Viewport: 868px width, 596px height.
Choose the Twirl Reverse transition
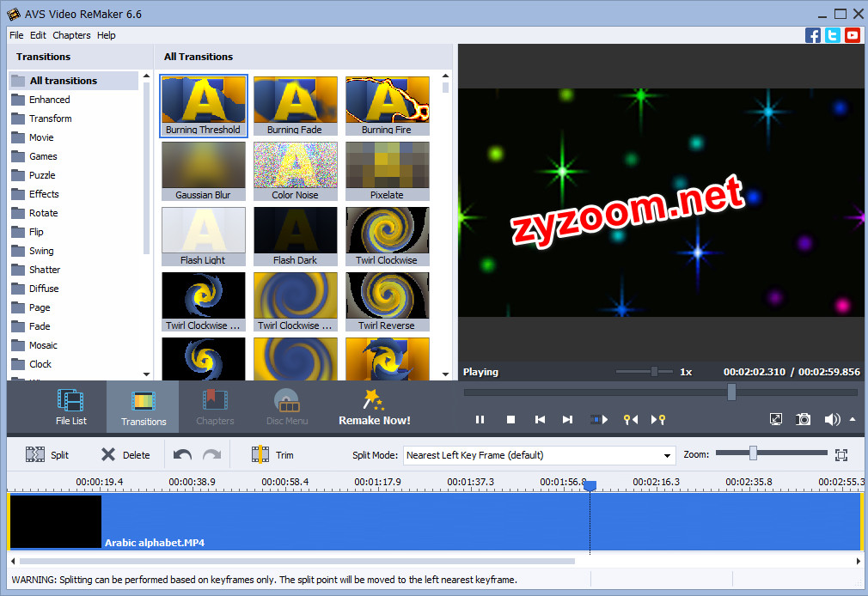(387, 301)
